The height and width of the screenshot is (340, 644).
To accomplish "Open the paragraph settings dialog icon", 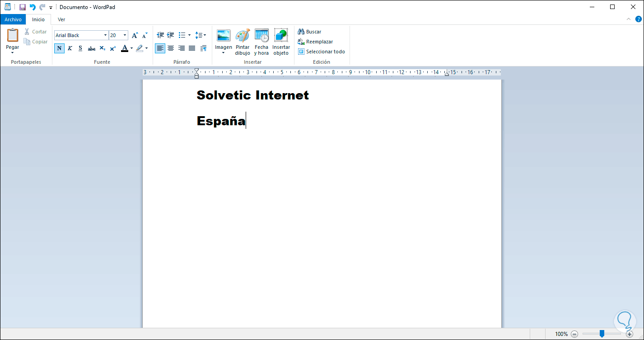I will pyautogui.click(x=203, y=48).
